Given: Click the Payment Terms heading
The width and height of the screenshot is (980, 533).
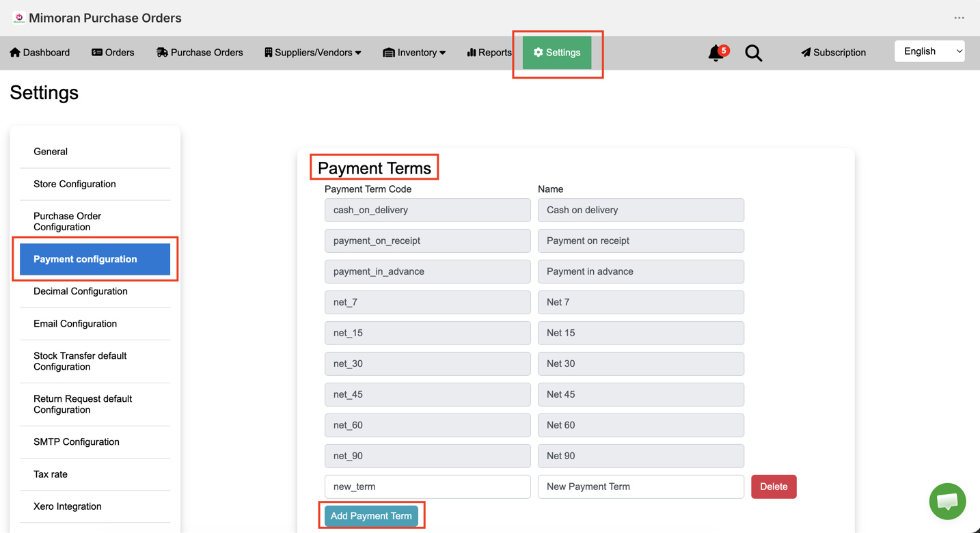Looking at the screenshot, I should tap(375, 168).
